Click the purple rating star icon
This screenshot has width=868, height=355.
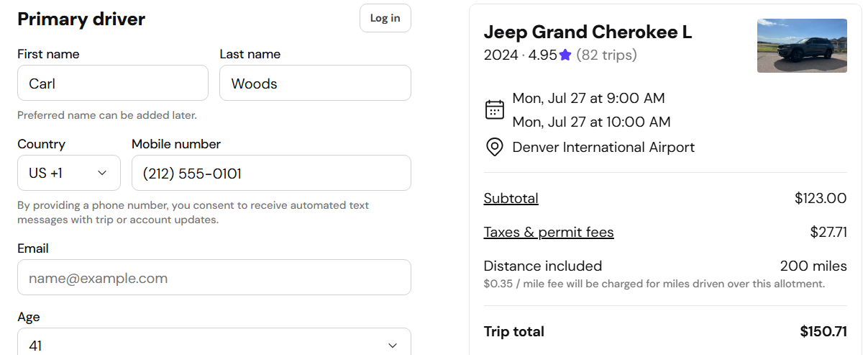(x=565, y=55)
